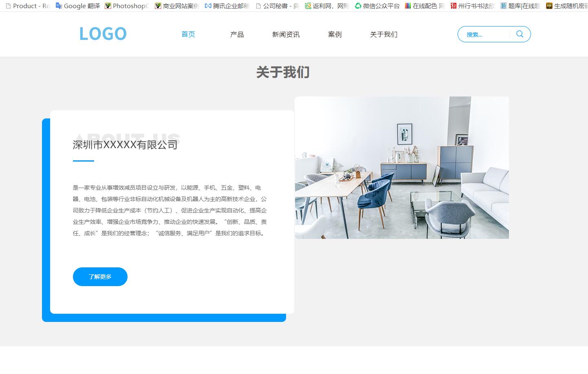Open the Google 翻译 bookmark

point(77,6)
